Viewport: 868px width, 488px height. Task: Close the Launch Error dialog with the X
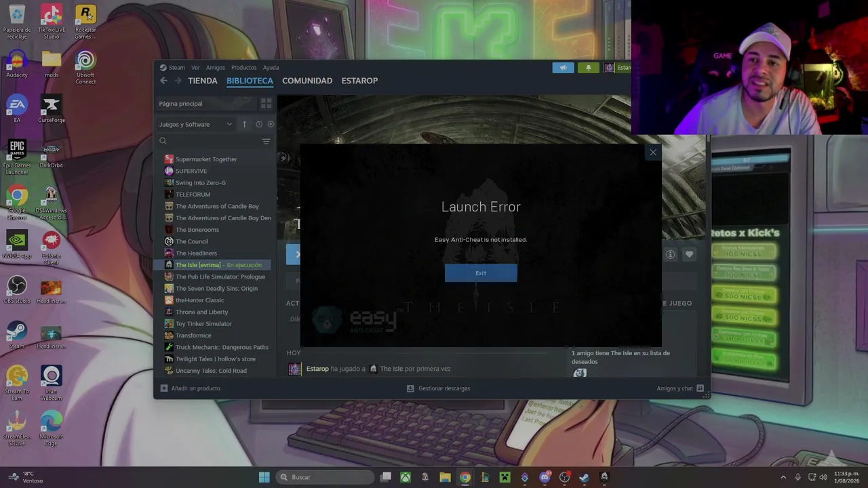[x=653, y=152]
